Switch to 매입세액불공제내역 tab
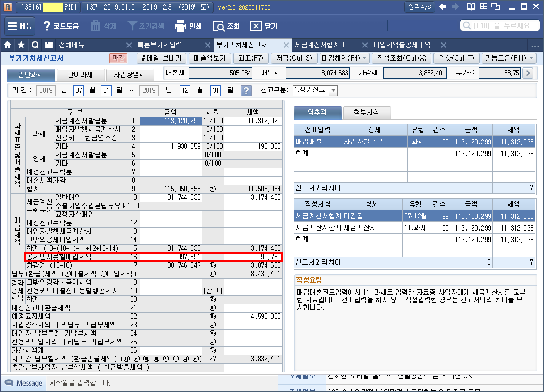The height and width of the screenshot is (392, 544). (x=402, y=45)
